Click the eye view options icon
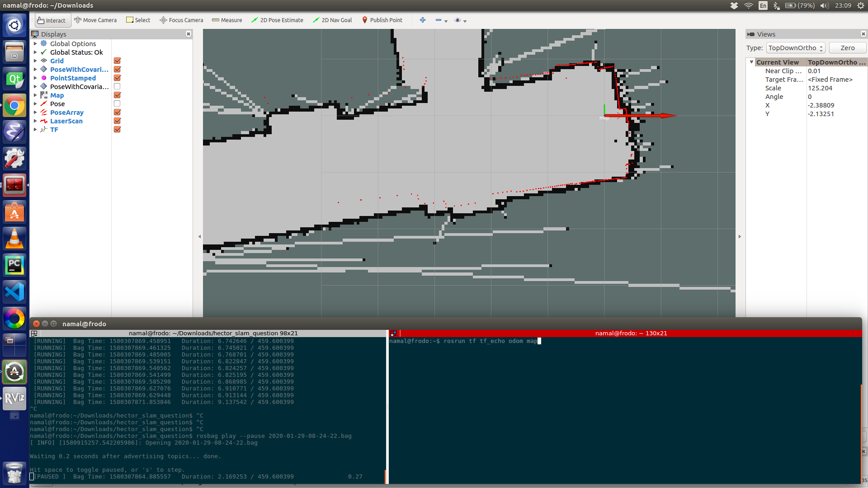Screen dimensions: 868x488 (458, 20)
